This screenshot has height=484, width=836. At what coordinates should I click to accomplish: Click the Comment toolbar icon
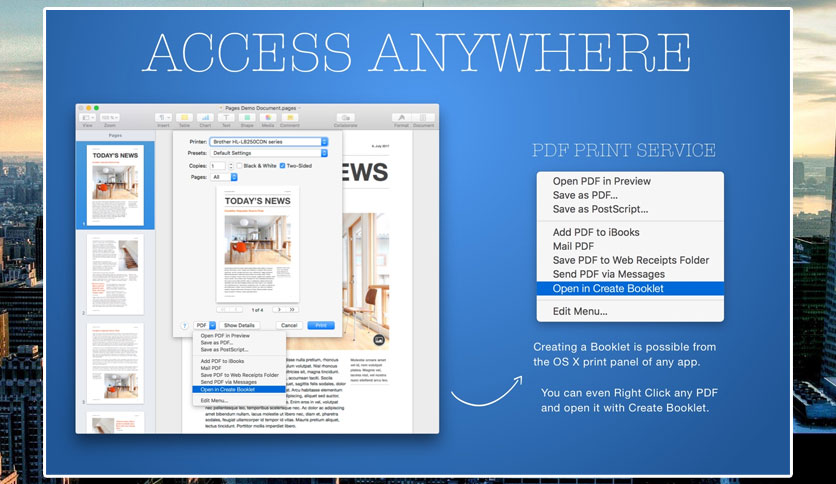tap(290, 117)
